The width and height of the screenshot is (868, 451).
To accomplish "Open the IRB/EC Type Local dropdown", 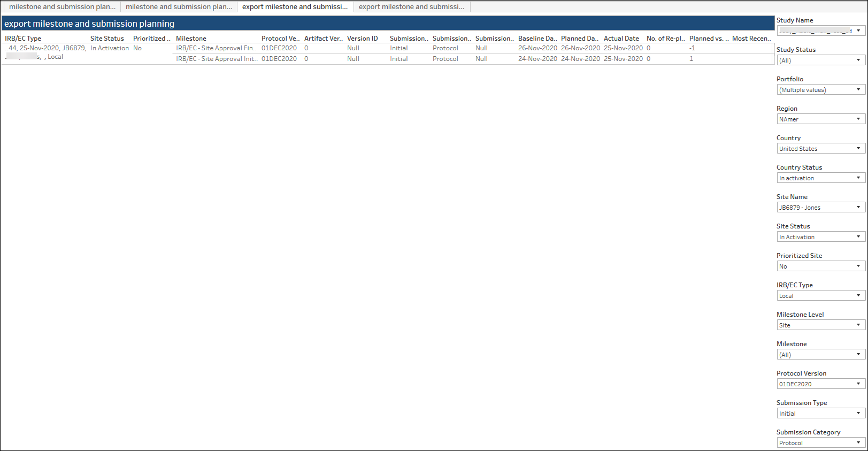I will coord(821,296).
